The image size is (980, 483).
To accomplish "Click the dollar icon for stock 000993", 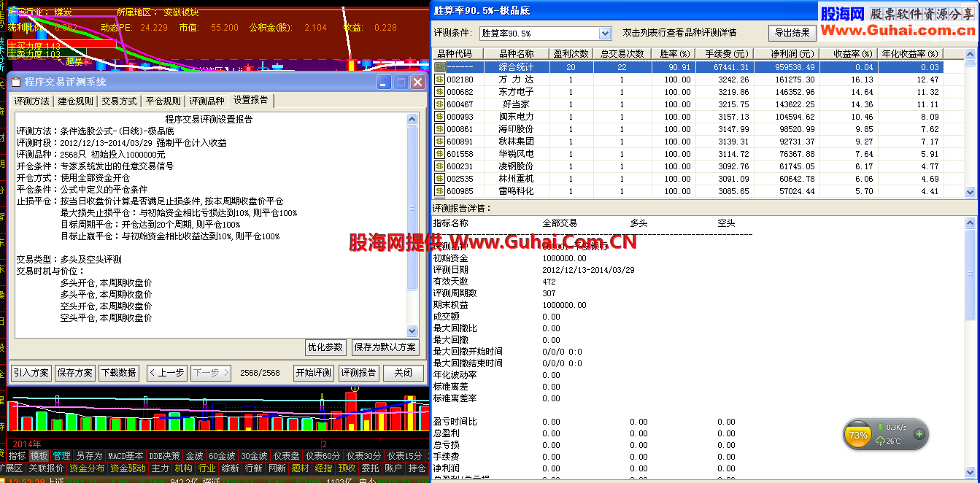I will 439,117.
